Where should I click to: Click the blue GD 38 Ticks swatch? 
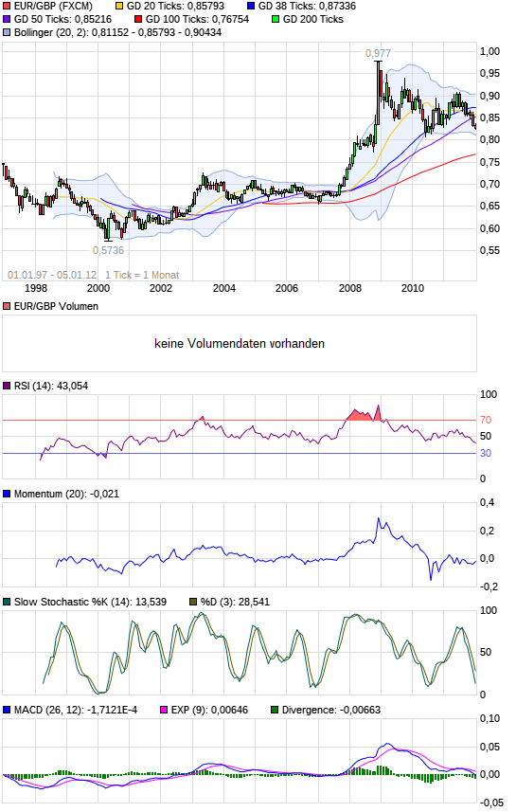[251, 7]
